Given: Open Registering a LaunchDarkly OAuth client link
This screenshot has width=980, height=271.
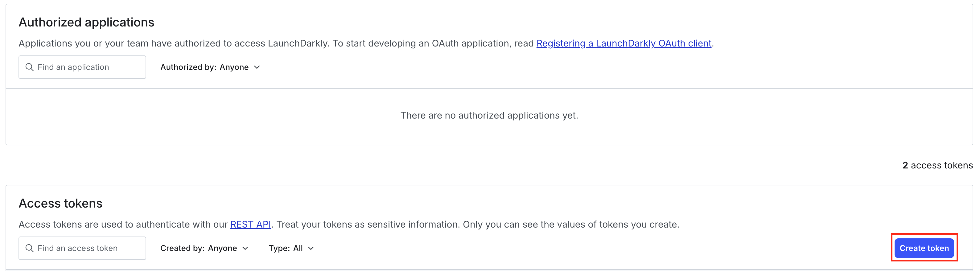Looking at the screenshot, I should click(x=624, y=43).
